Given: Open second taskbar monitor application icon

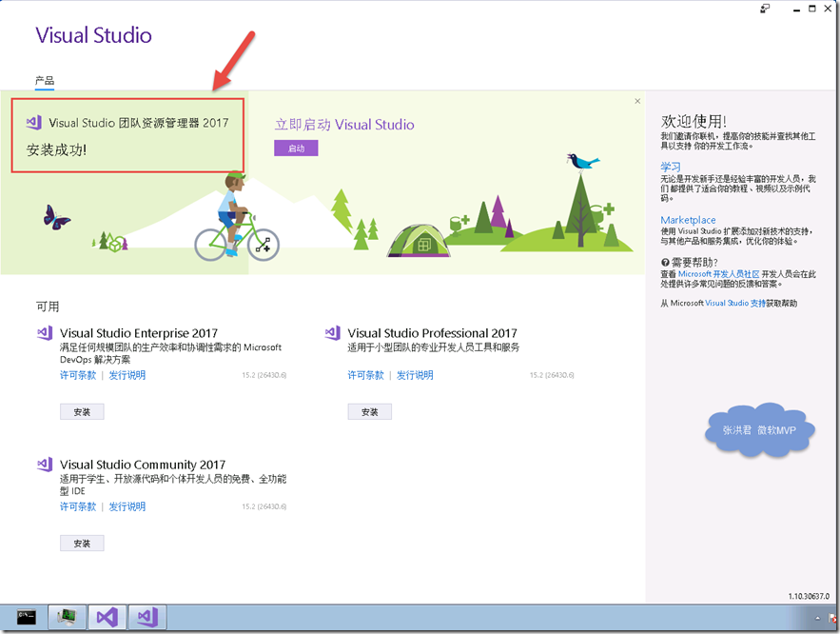Looking at the screenshot, I should 67,617.
